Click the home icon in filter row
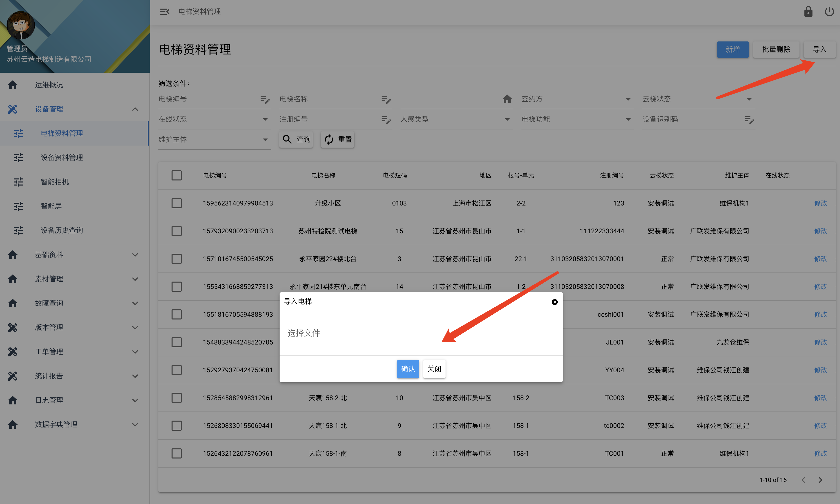This screenshot has width=840, height=504. (x=507, y=99)
